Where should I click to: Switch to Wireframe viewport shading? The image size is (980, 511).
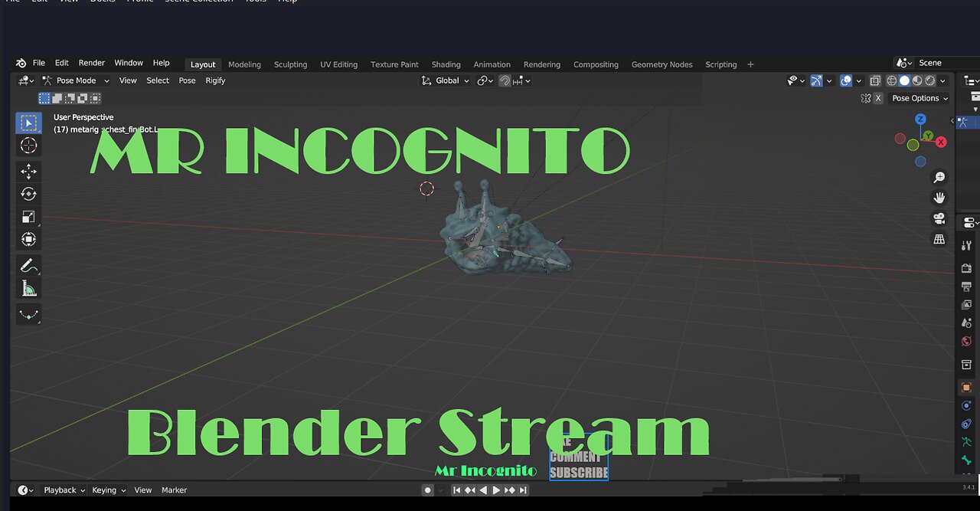click(892, 80)
